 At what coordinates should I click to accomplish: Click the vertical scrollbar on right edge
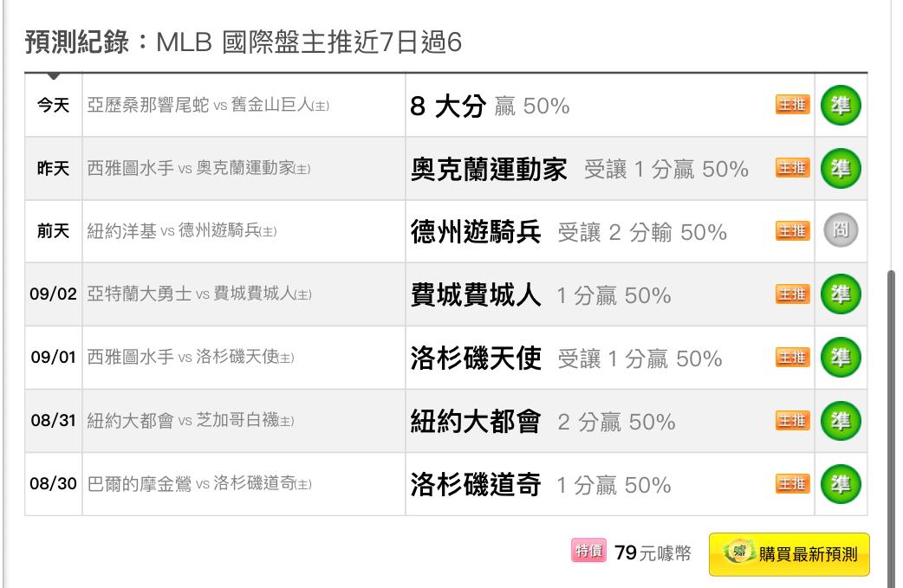pos(892,426)
